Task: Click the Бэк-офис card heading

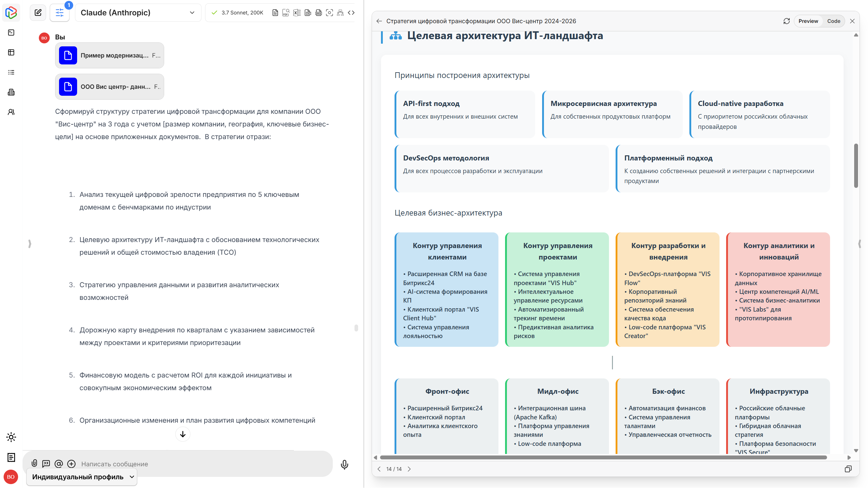Action: [x=668, y=391]
